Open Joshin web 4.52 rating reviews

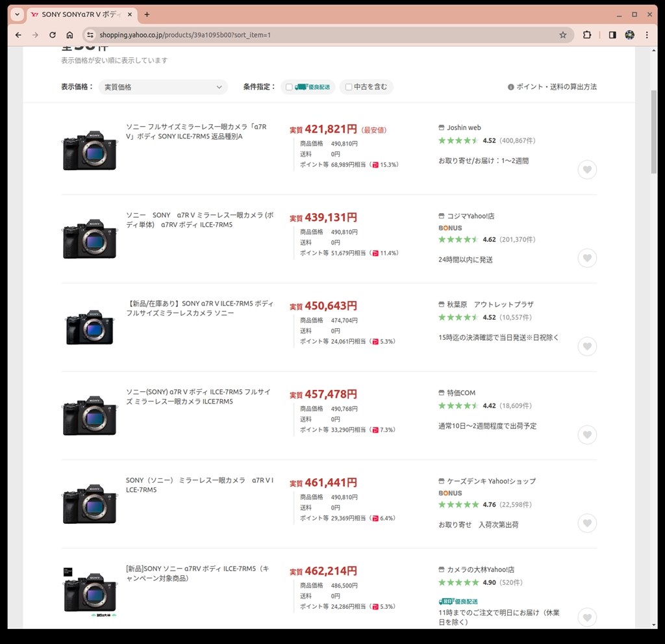point(487,140)
